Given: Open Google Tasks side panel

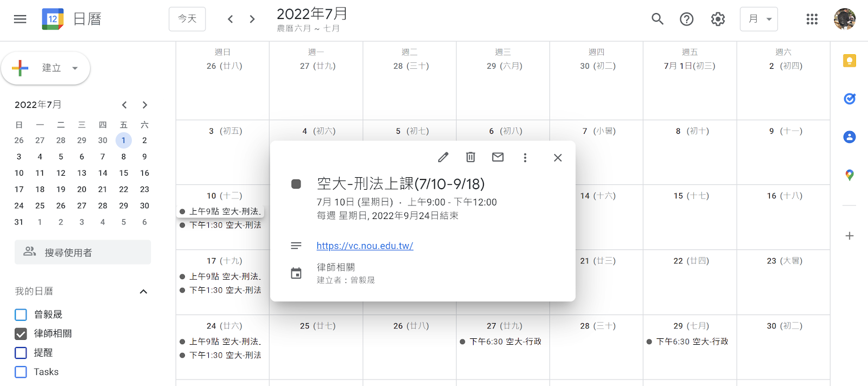Looking at the screenshot, I should click(850, 99).
